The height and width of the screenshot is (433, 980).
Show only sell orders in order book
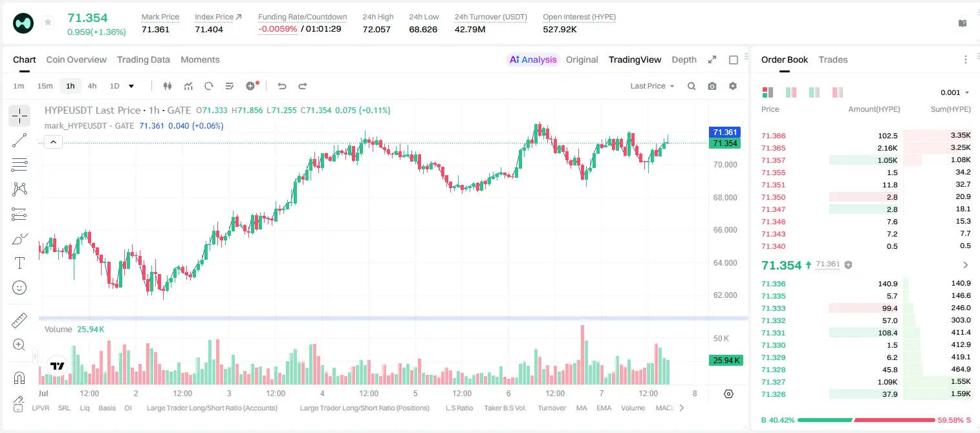tap(837, 92)
